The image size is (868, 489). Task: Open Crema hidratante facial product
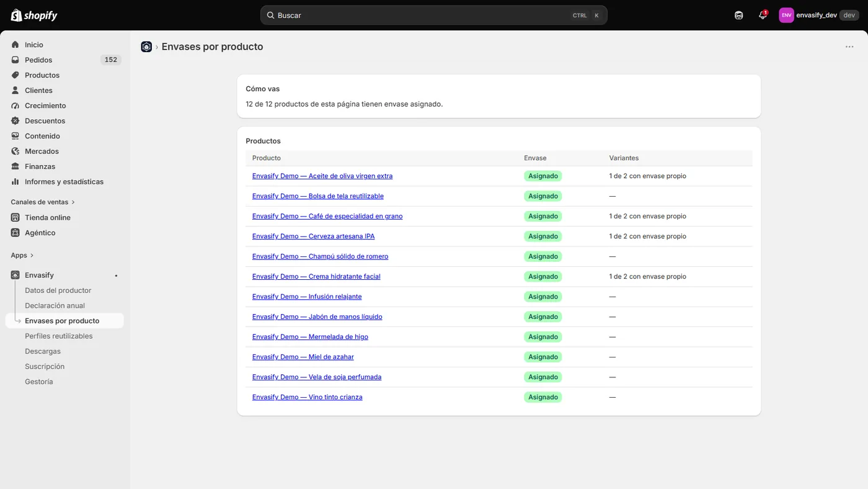tap(316, 277)
